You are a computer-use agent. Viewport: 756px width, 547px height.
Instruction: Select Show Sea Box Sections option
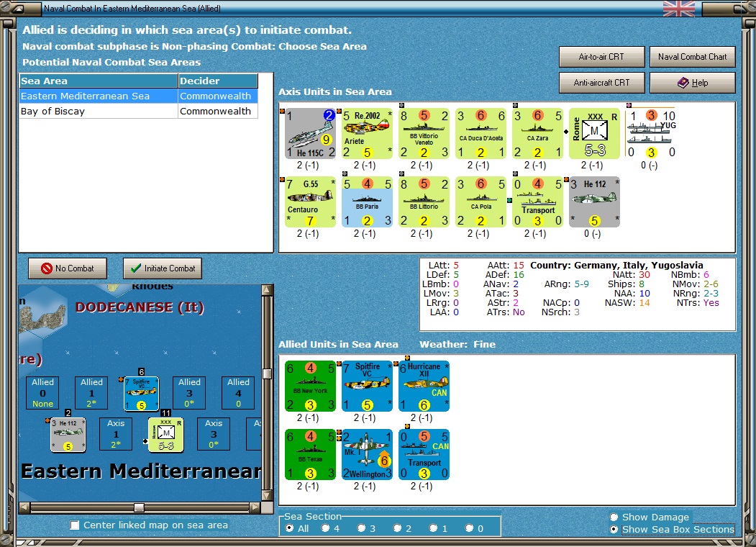coord(614,529)
